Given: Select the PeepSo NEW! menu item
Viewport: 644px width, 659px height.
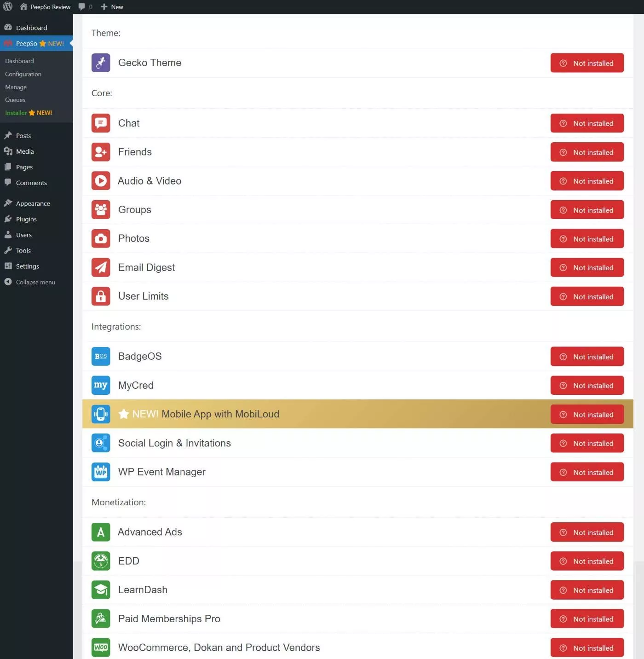Looking at the screenshot, I should [x=36, y=43].
